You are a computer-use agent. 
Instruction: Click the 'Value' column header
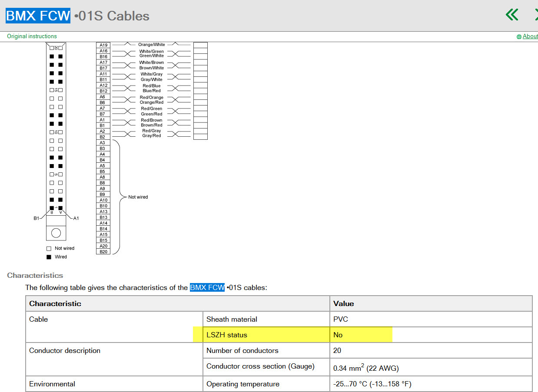(431, 303)
